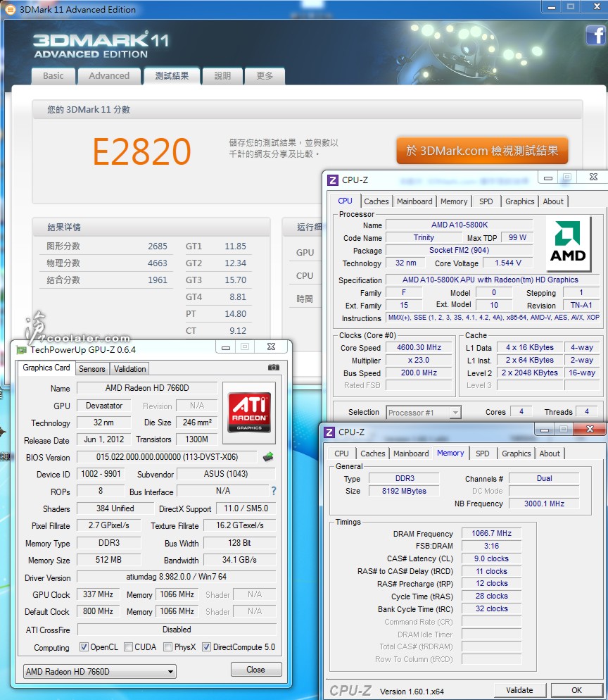Click the DRAM Frequency 1066.7 MHz value

492,533
